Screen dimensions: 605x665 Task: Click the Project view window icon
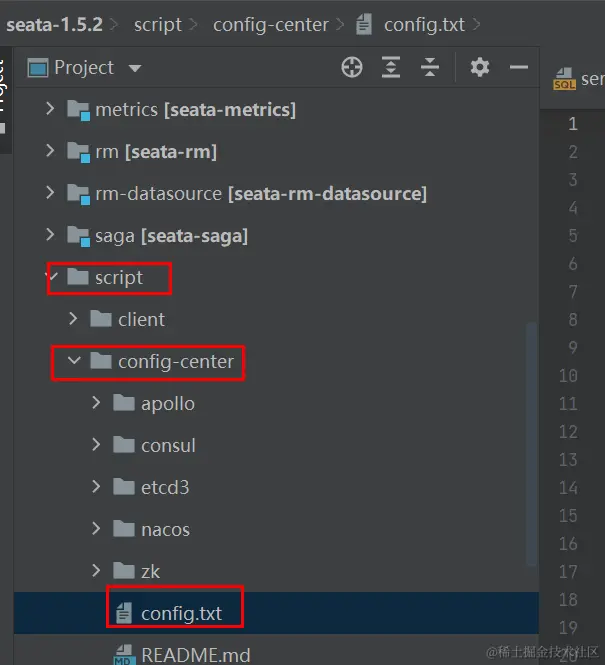[x=38, y=68]
